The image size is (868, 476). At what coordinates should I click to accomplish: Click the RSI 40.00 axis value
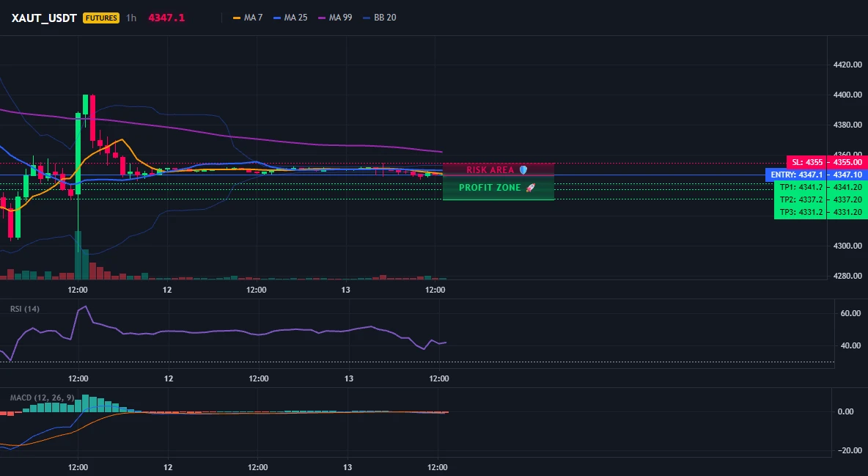pos(851,345)
